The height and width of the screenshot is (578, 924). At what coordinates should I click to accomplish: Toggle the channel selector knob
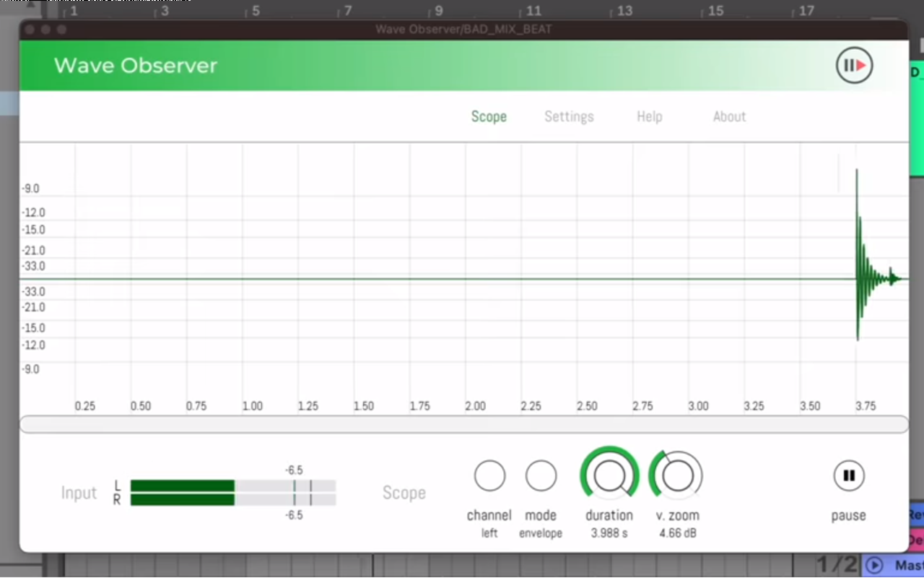pyautogui.click(x=489, y=476)
